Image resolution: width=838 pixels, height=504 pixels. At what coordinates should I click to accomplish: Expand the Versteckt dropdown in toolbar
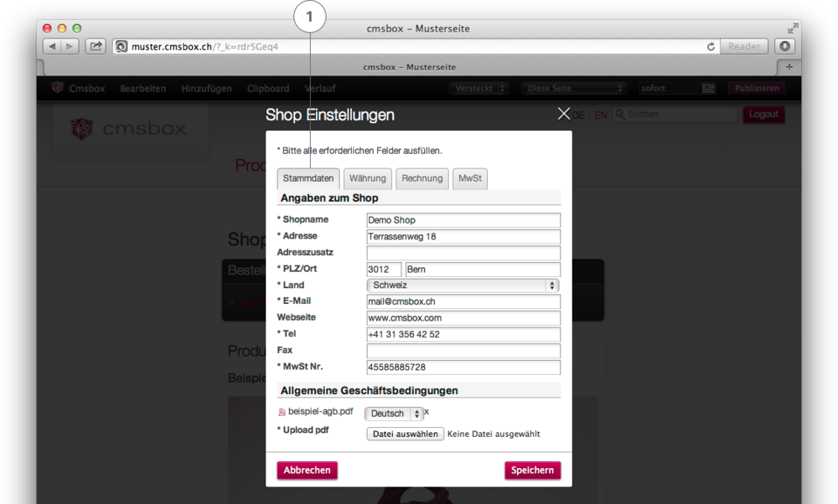click(x=478, y=89)
